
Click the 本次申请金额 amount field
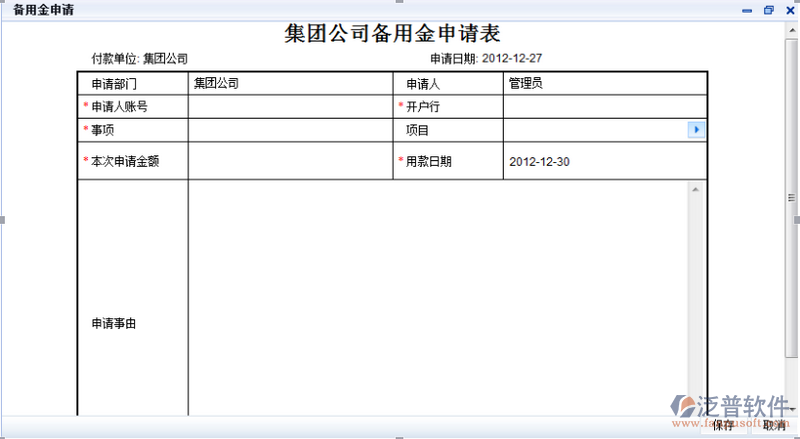pos(290,161)
